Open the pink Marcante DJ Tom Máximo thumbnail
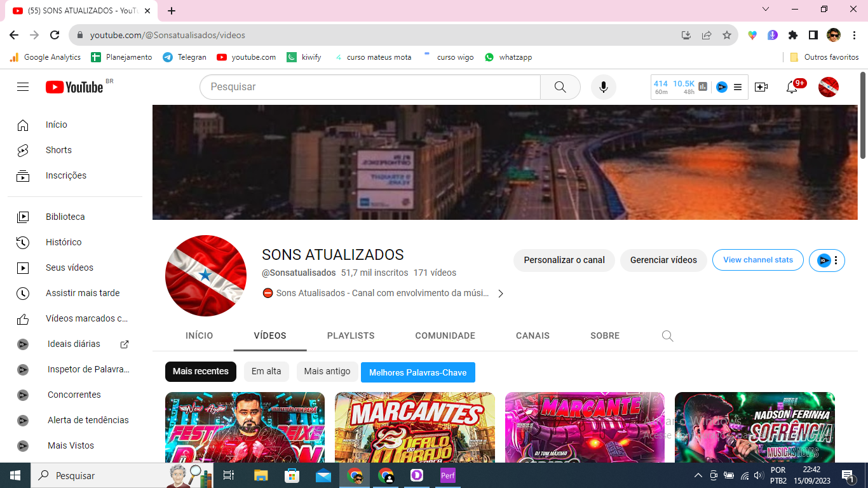This screenshot has height=488, width=868. coord(585,427)
